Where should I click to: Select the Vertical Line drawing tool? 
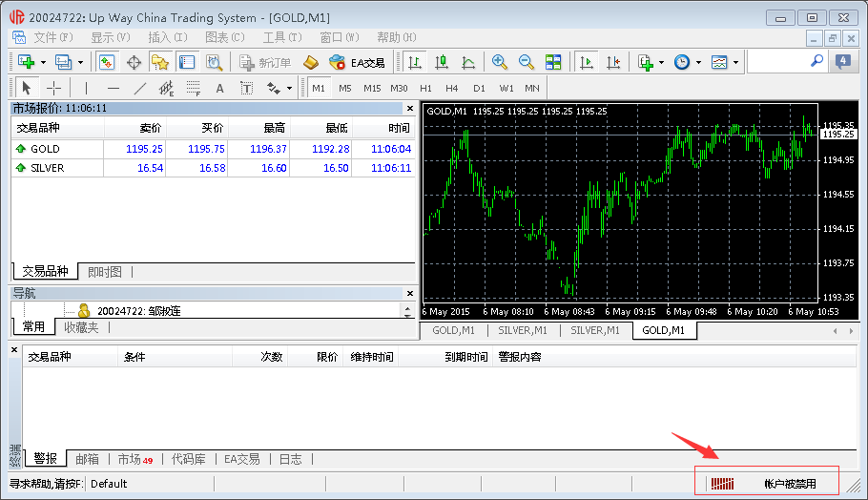coord(86,88)
